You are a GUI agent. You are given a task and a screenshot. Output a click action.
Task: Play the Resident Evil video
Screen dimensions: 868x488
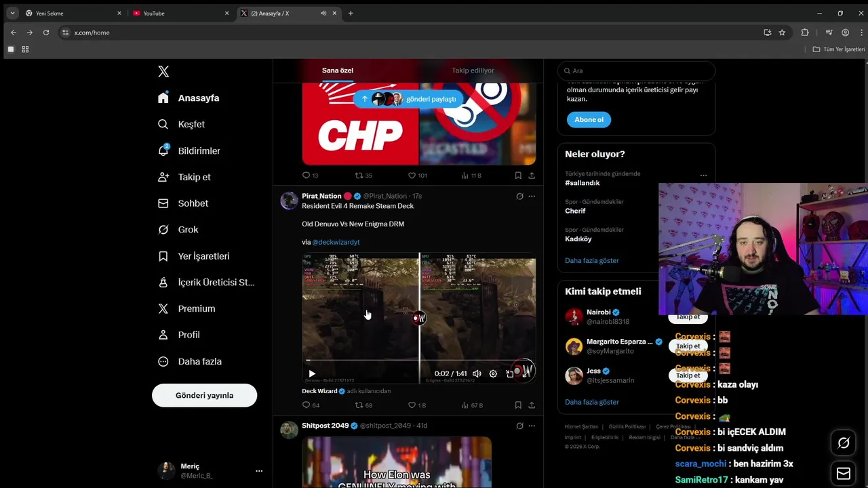312,373
